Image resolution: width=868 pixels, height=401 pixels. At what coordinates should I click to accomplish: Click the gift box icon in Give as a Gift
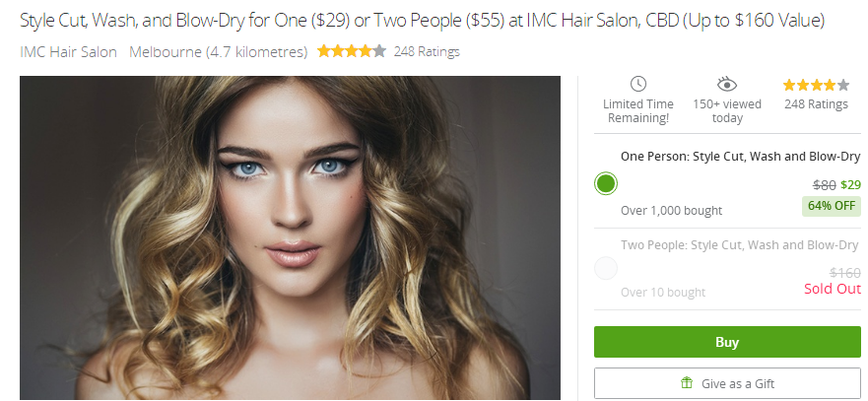point(687,382)
